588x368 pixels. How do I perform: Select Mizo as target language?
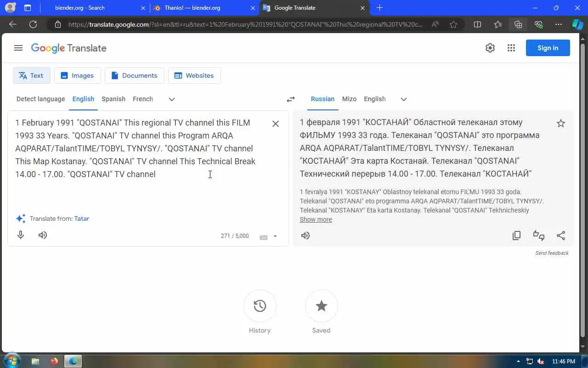click(x=349, y=99)
